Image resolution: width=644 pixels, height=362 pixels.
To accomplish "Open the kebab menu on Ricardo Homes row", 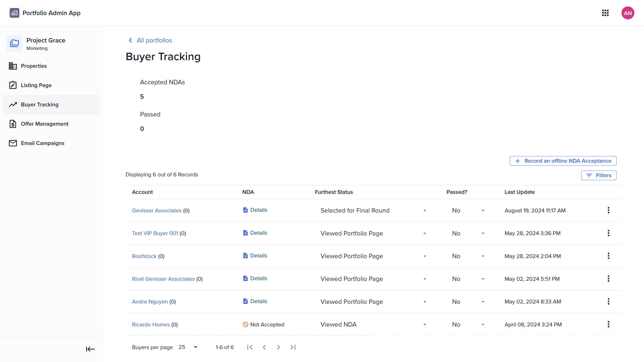I will (609, 324).
